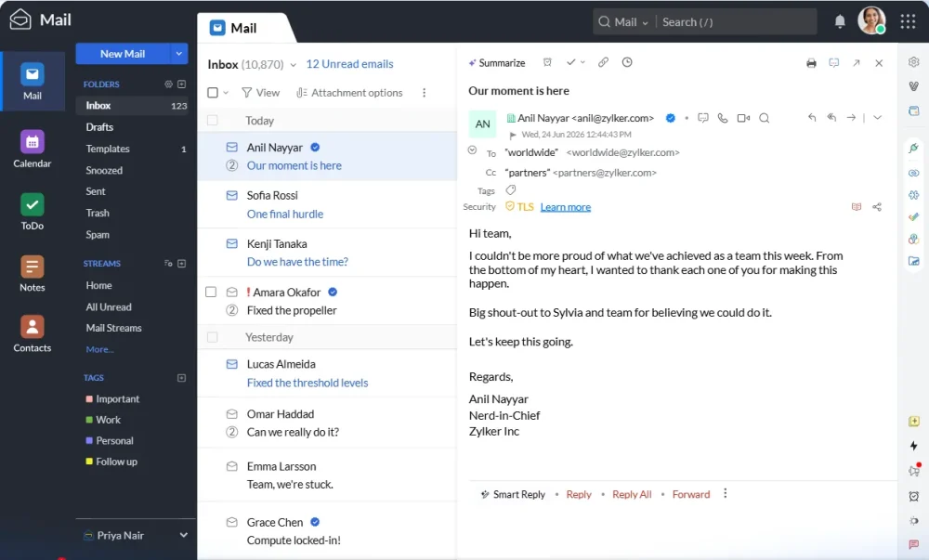Screen dimensions: 929x560
Task: Expand the recipient details toggle near To
Action: (472, 150)
